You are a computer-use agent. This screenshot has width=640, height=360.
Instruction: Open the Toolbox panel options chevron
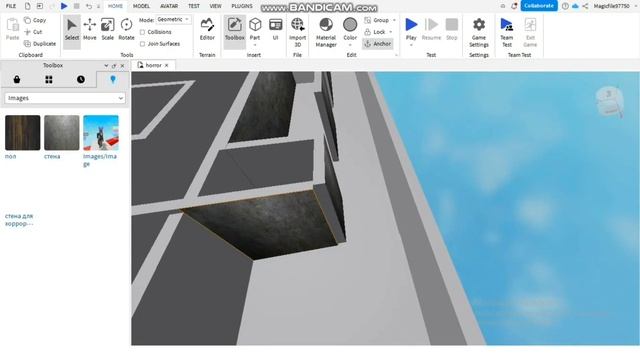106,65
